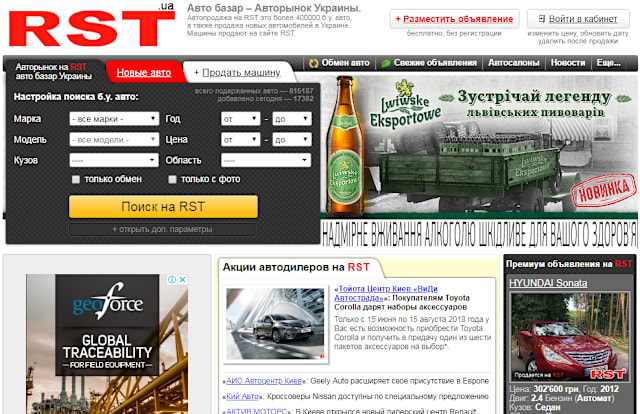
Task: Click the 'Цена: 302'600 грн' text
Action: [542, 389]
